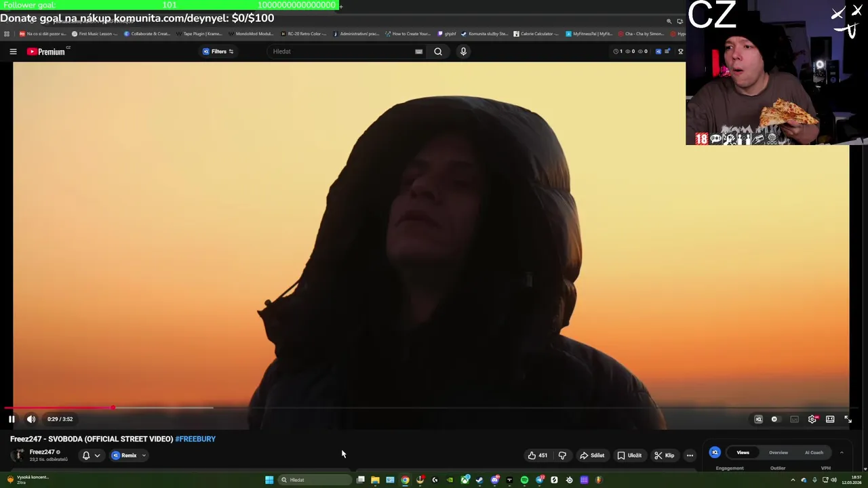Viewport: 868px width, 488px height.
Task: Click the vidIQ logo in side panel
Action: pos(715,453)
